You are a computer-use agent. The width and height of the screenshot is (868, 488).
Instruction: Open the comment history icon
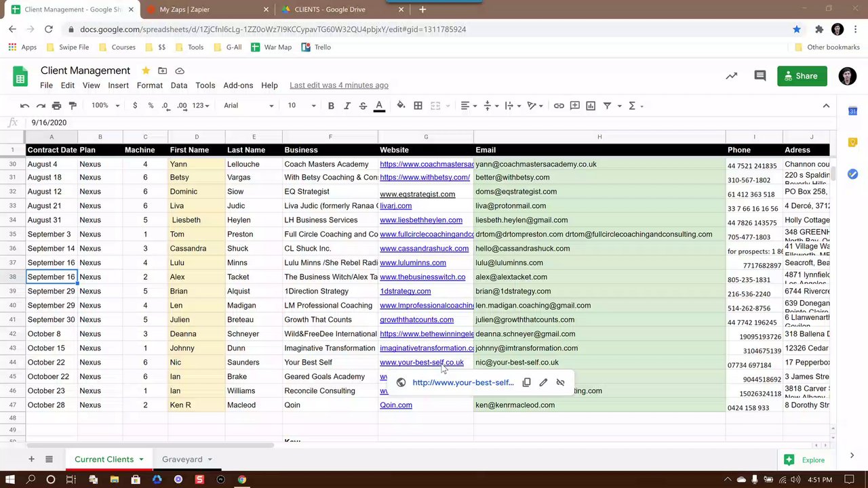pyautogui.click(x=760, y=76)
